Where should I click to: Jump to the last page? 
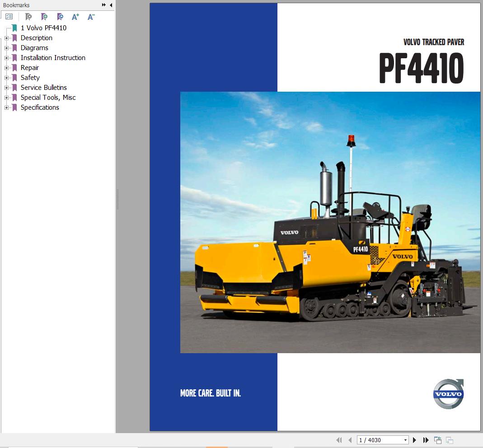coord(426,440)
